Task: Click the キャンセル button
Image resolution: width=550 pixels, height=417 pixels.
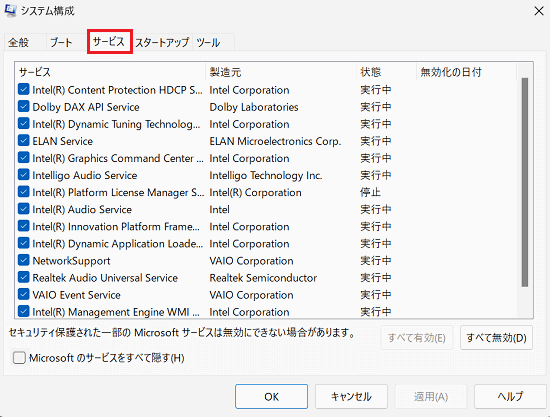Action: [x=351, y=397]
